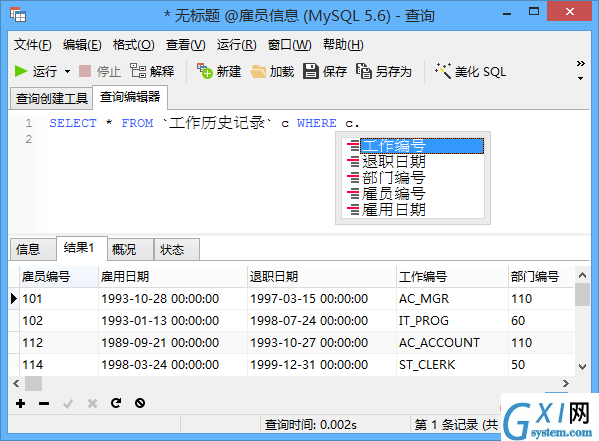
Task: Open the Format (格式) menu
Action: (x=134, y=45)
